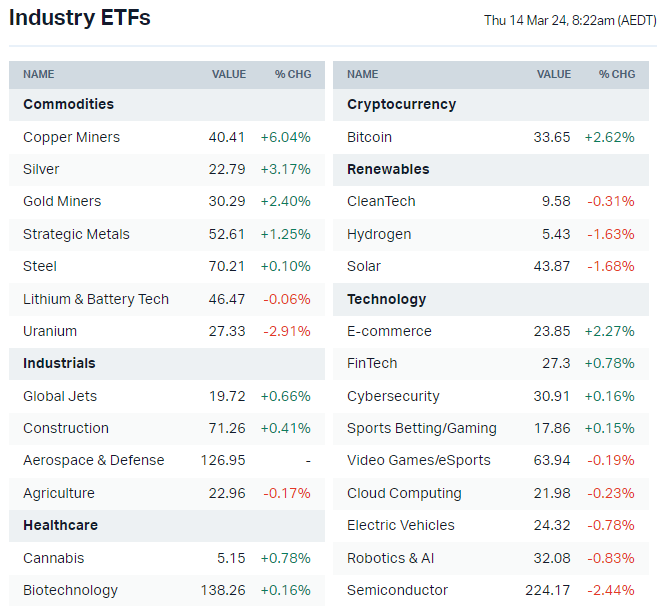Open the Cannabis ETF link
Viewport: 666px width, 606px height.
click(53, 558)
